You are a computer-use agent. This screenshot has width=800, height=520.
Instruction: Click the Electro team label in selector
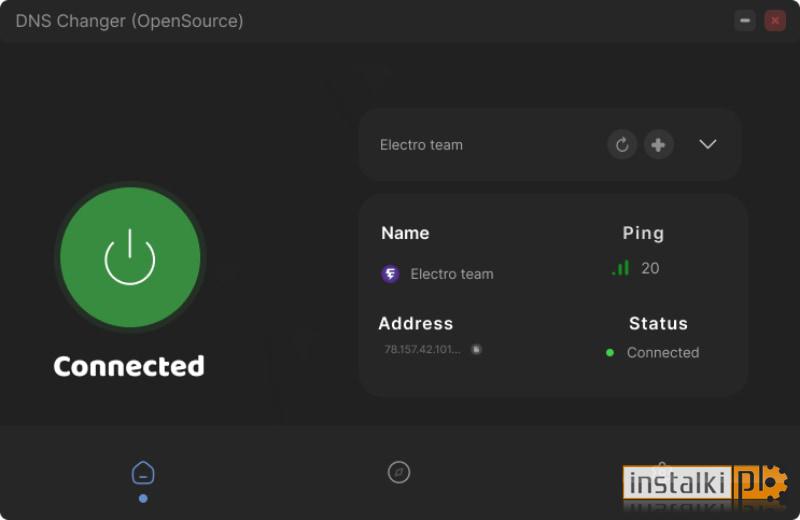[x=421, y=145]
